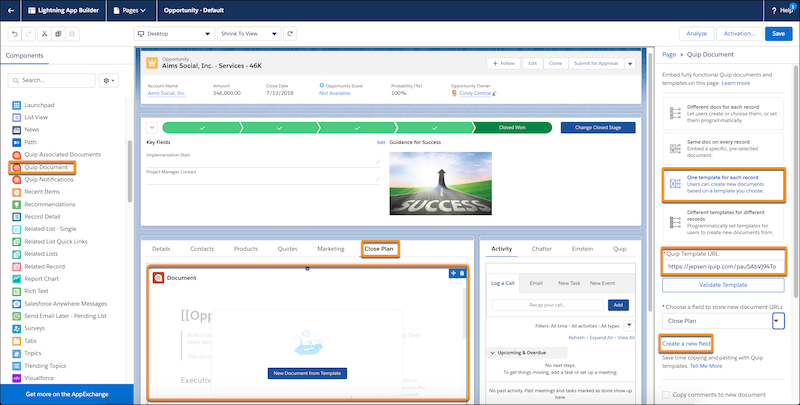
Task: Click the Change Closed Stage button
Action: pyautogui.click(x=598, y=128)
